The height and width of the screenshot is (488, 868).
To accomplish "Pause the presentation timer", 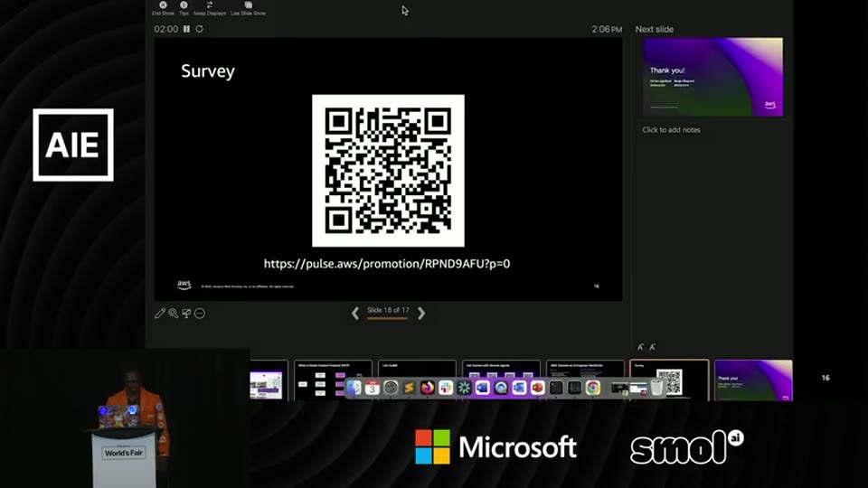I will pos(186,29).
